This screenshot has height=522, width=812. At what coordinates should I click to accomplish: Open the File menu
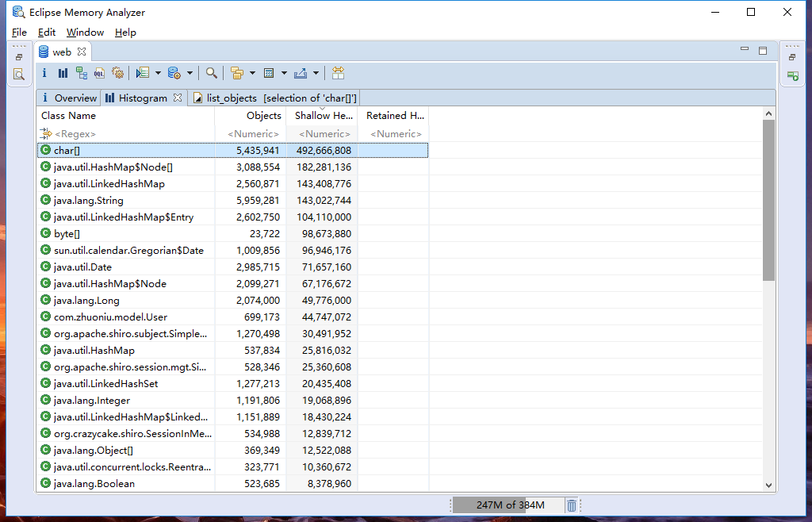pos(19,32)
